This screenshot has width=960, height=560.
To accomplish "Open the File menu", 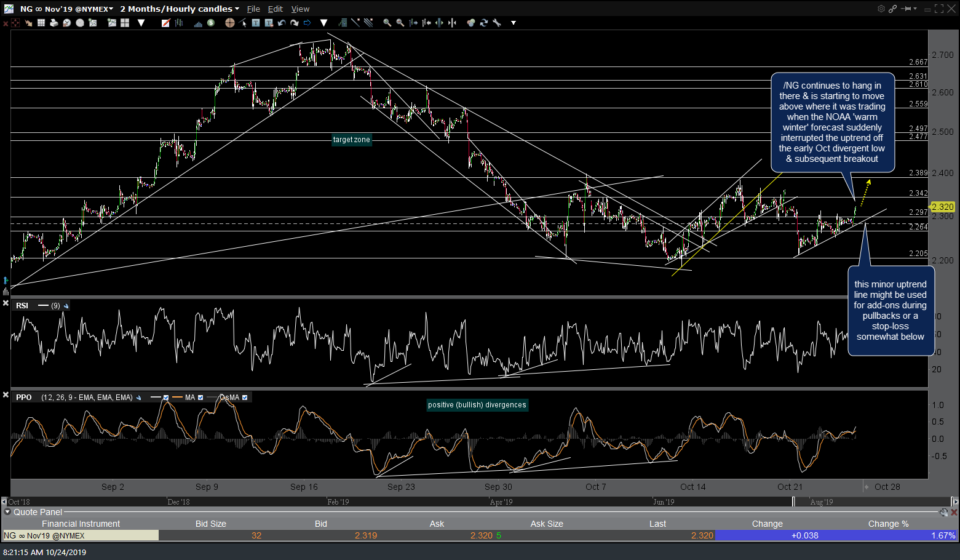I will [254, 8].
